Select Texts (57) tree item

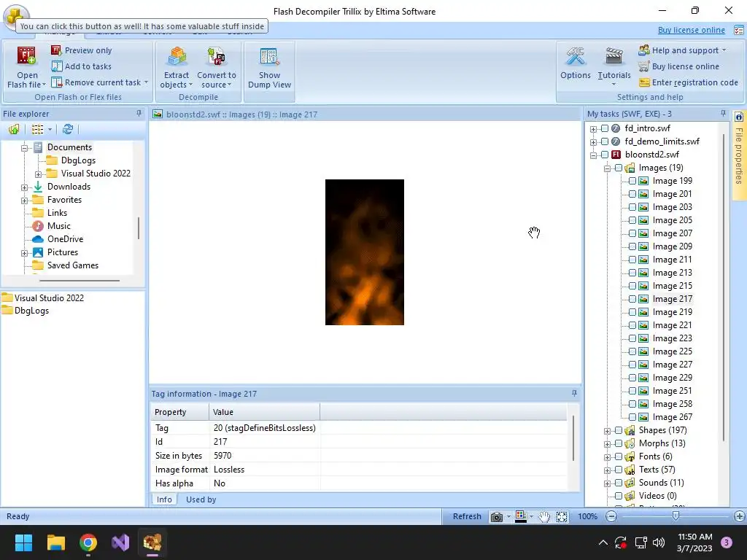tap(657, 470)
